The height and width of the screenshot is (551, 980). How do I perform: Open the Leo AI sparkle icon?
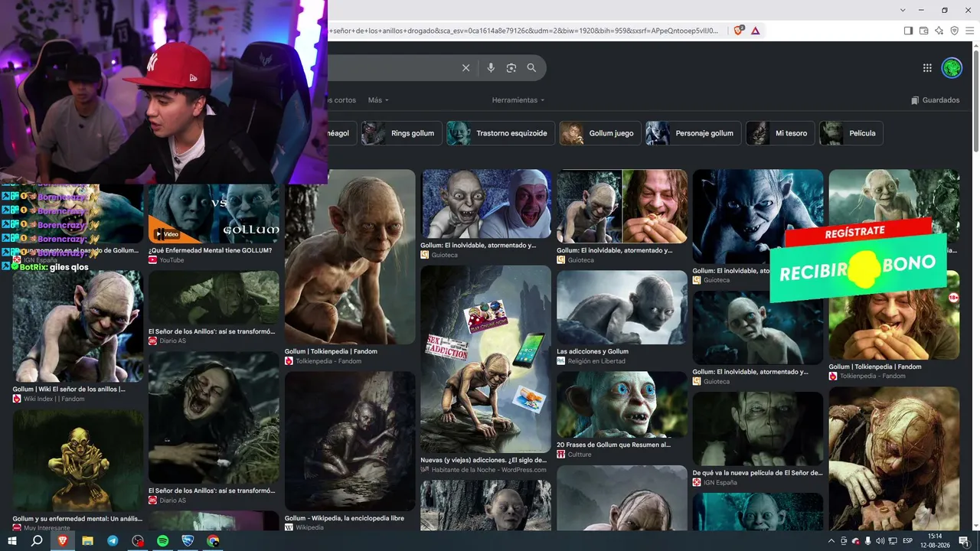point(939,31)
